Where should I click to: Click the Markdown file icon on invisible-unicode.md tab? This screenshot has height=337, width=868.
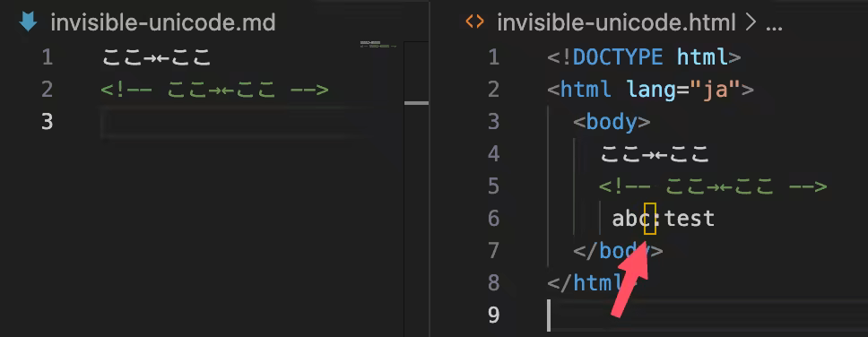click(x=28, y=22)
